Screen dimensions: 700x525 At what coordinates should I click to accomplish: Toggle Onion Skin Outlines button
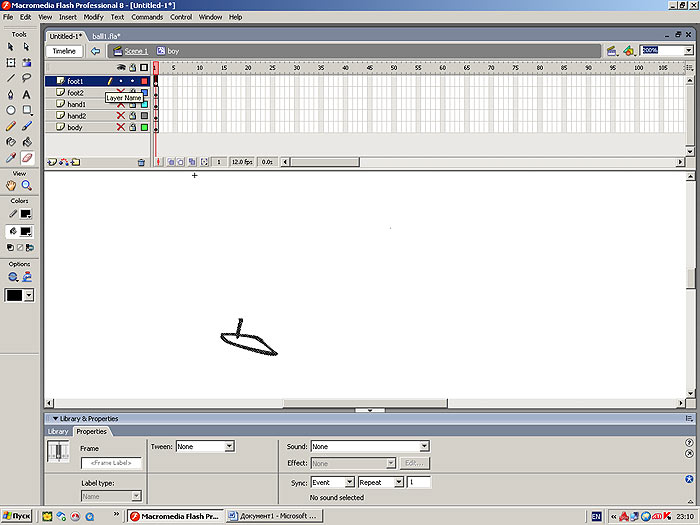tap(181, 162)
